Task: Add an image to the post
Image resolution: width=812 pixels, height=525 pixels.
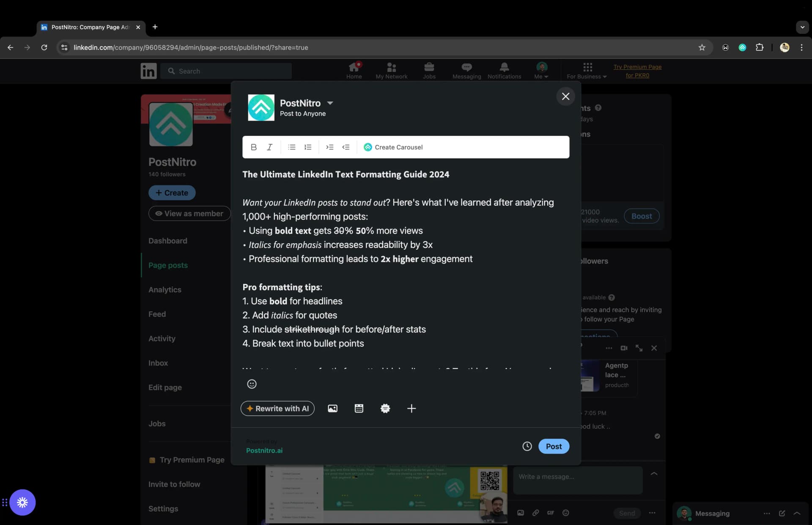Action: point(332,408)
